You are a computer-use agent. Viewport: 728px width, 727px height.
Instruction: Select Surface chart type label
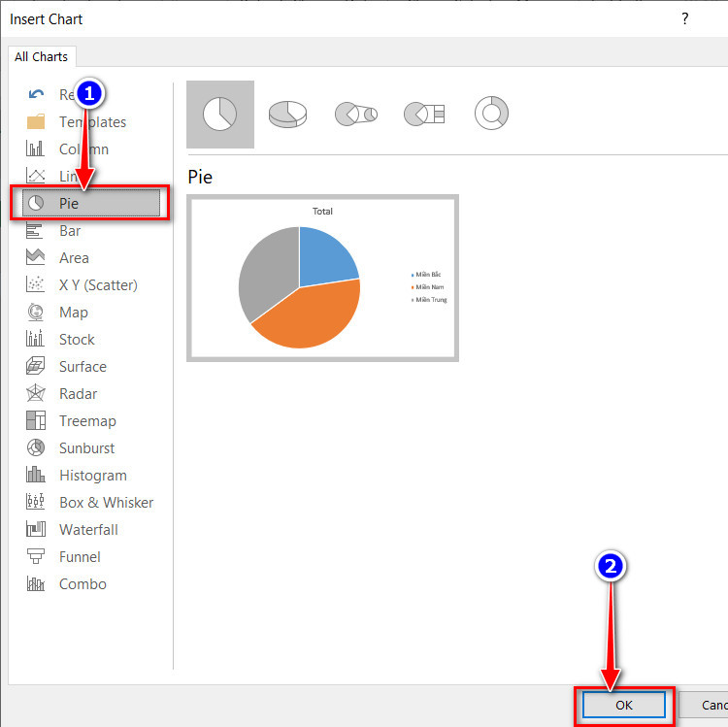(x=83, y=367)
